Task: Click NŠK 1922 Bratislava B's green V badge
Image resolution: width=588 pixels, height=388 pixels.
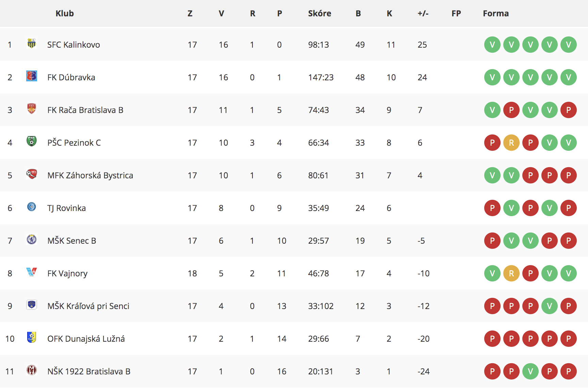Action: tap(530, 371)
